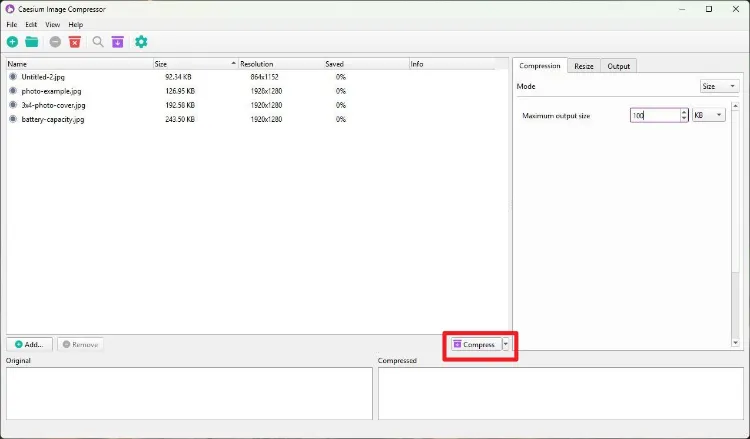Switch to the Compression tab
The width and height of the screenshot is (750, 439).
click(x=540, y=66)
